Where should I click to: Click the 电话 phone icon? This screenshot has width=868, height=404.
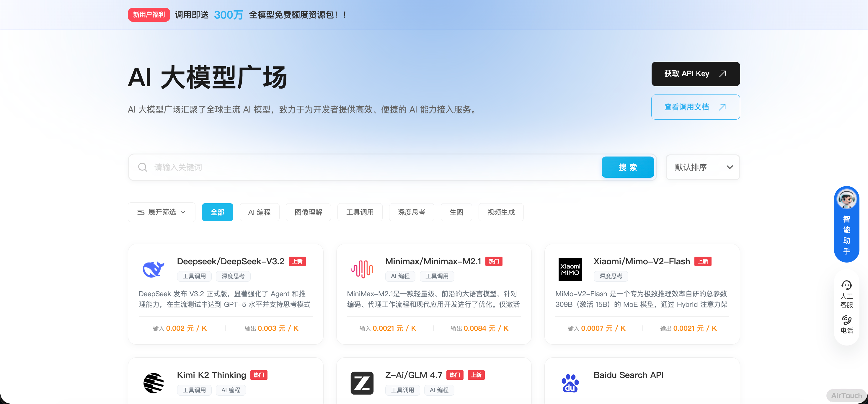pos(846,320)
